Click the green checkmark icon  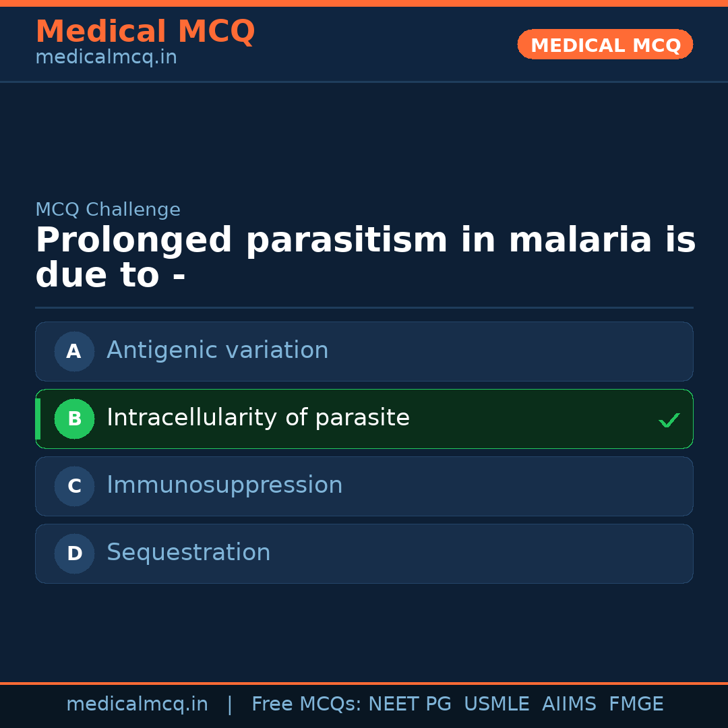pos(669,420)
